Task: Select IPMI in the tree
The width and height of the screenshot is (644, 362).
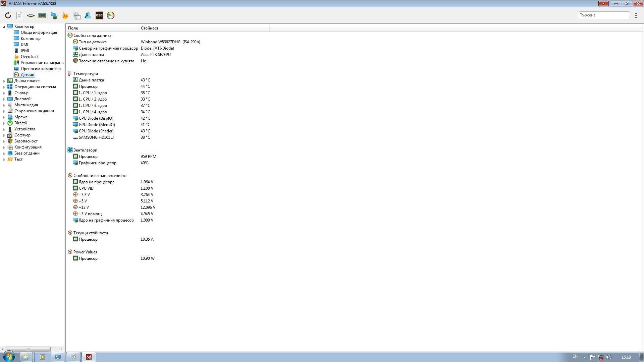Action: (x=24, y=51)
